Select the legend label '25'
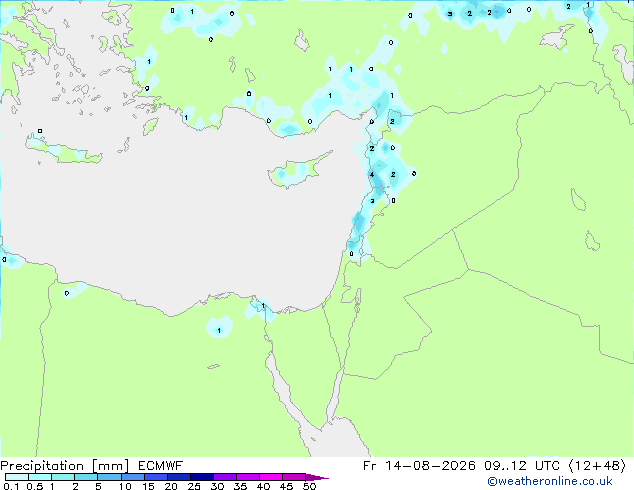634x490 pixels. [194, 486]
